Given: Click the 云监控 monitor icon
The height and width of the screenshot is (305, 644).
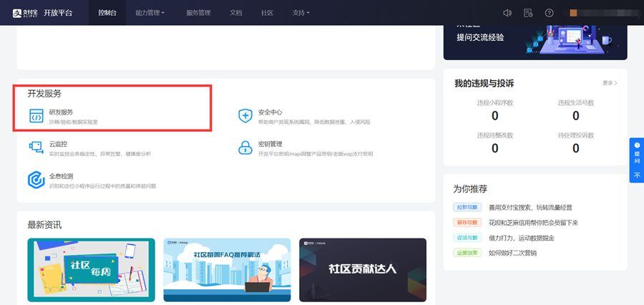Looking at the screenshot, I should pyautogui.click(x=36, y=147).
